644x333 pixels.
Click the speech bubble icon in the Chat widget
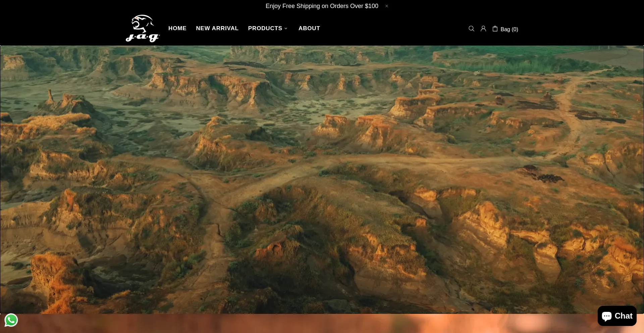[607, 316]
